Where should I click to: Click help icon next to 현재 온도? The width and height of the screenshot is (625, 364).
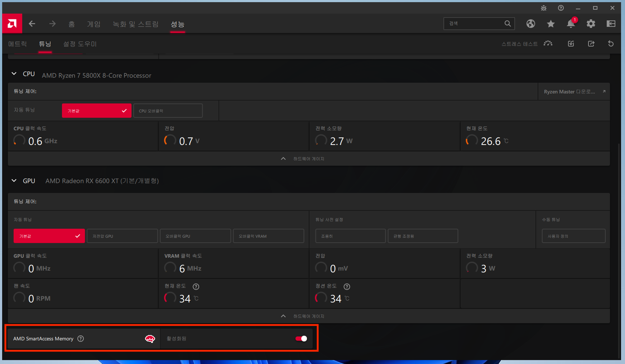pos(196,287)
